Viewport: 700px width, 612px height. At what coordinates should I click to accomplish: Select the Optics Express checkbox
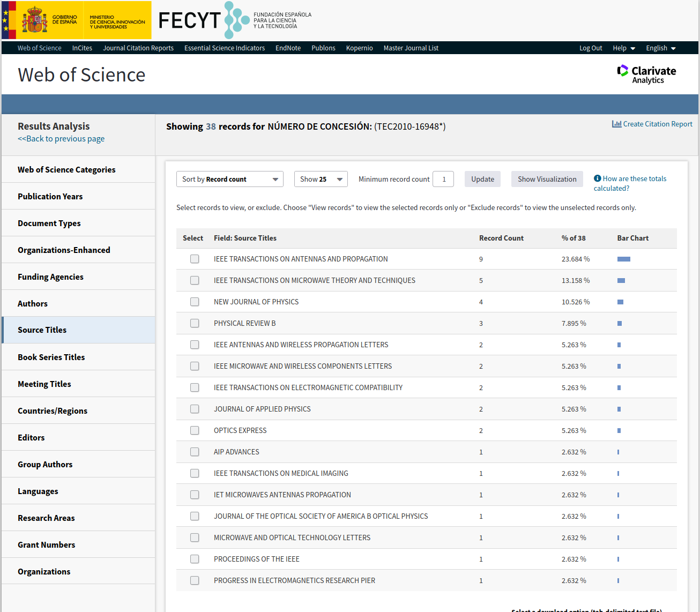[x=195, y=430]
